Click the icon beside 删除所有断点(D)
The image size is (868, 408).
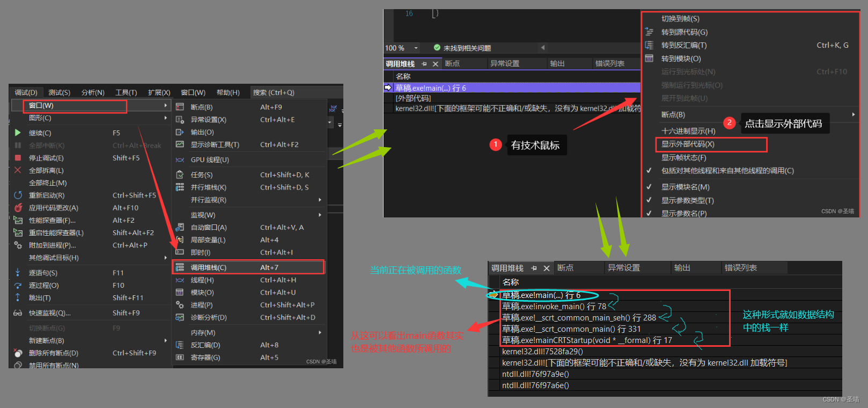[x=18, y=353]
